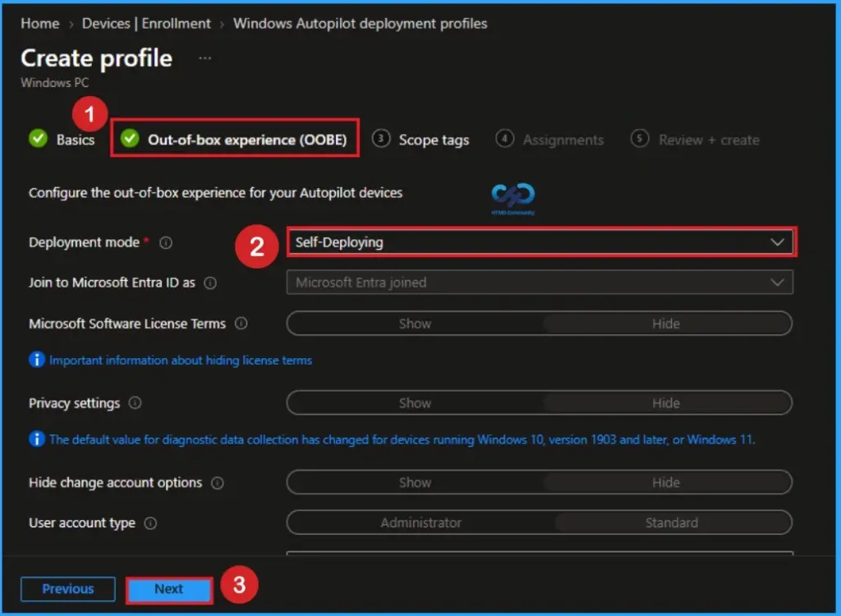Click the info icon next to Hide change account options
This screenshot has width=841, height=616.
point(217,483)
